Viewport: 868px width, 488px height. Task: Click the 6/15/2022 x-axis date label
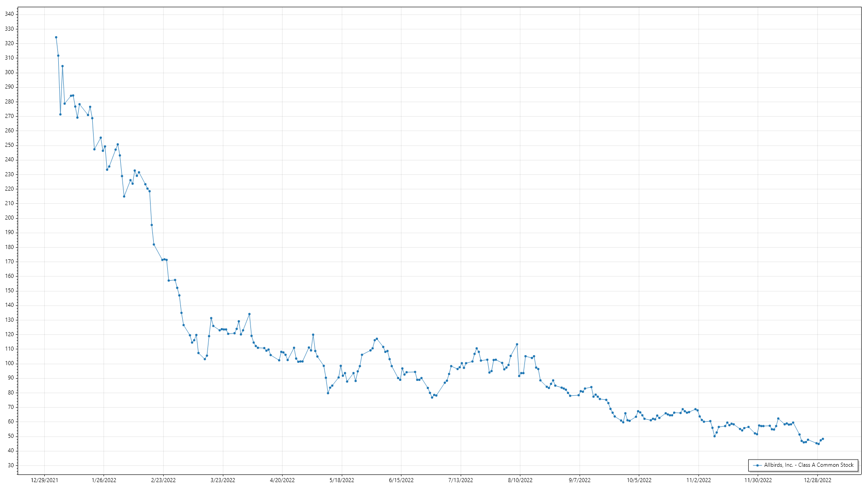(401, 480)
